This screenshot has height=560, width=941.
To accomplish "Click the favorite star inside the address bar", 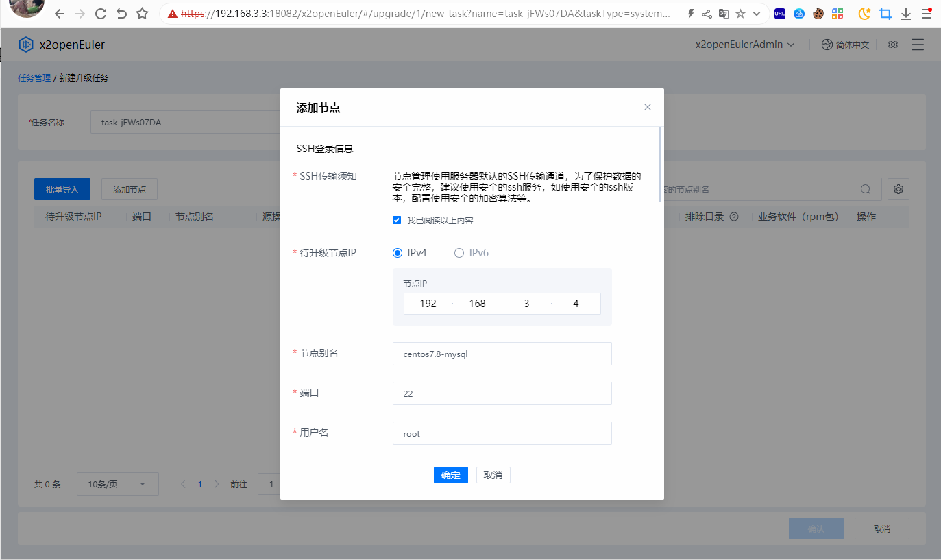I will tap(740, 14).
